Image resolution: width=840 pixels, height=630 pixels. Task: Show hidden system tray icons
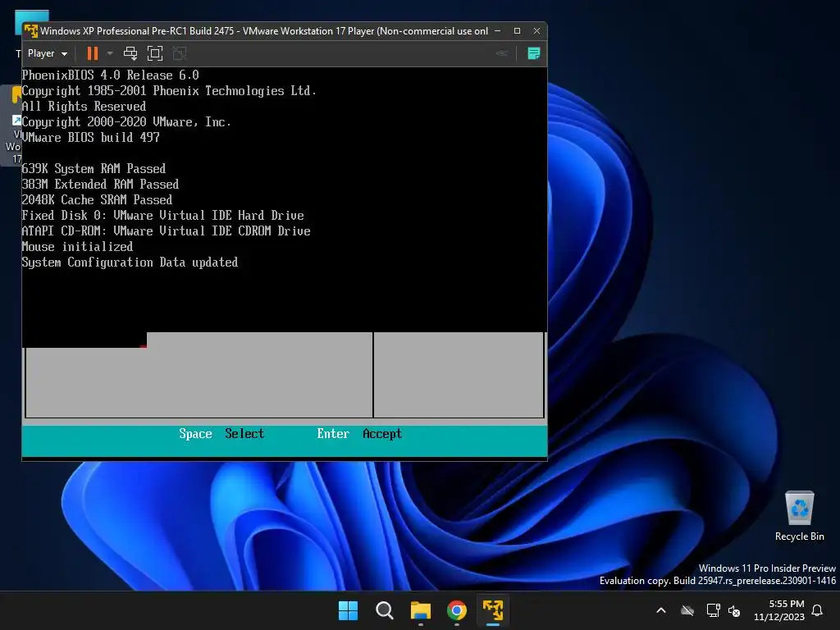point(661,610)
